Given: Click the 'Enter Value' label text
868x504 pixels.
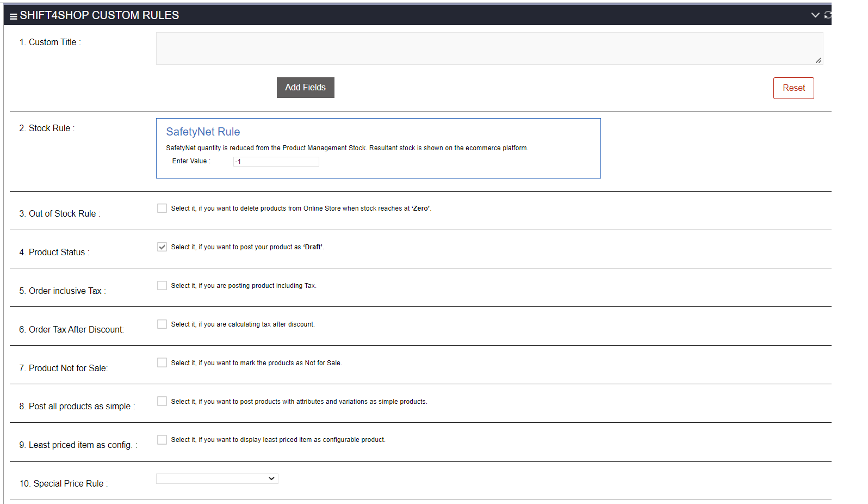Looking at the screenshot, I should point(191,161).
